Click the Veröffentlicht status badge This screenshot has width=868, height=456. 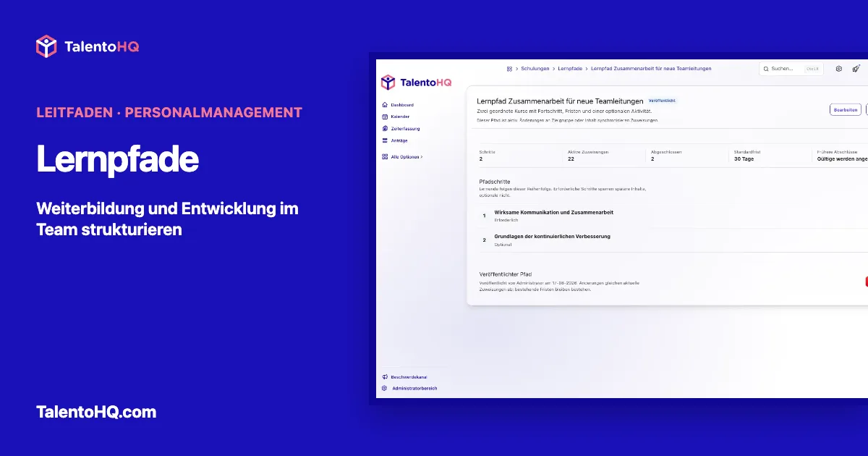coord(662,101)
